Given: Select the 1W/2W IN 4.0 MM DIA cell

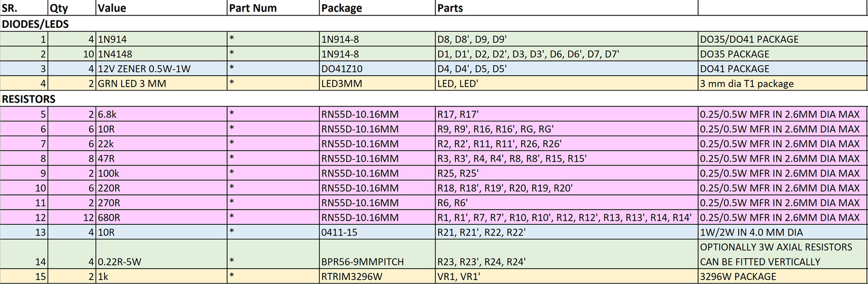Looking at the screenshot, I should point(782,232).
